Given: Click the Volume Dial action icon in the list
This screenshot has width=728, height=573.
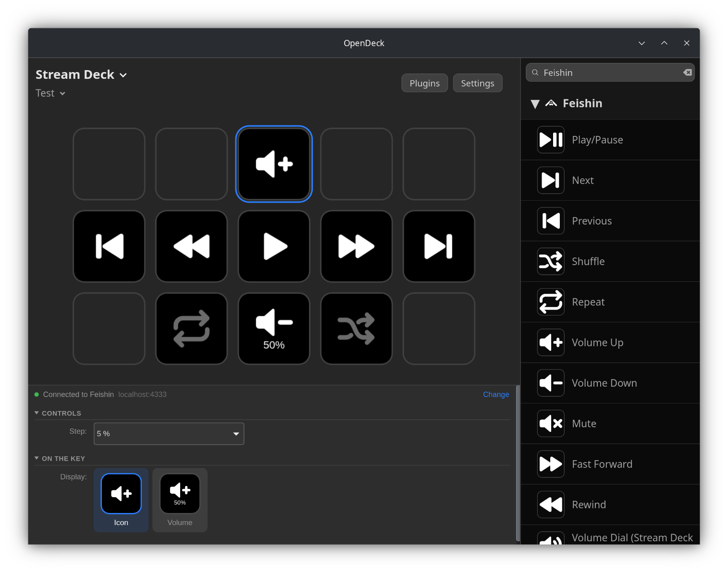Looking at the screenshot, I should 551,538.
